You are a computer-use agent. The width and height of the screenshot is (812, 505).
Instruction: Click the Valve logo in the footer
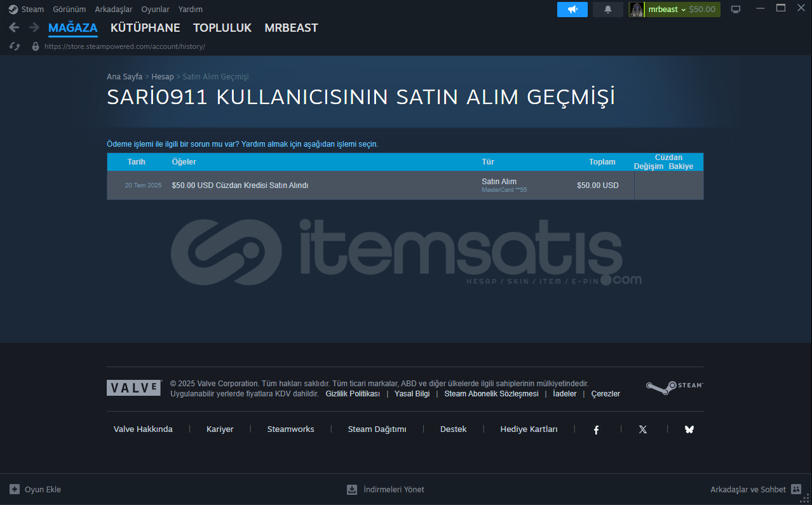(134, 388)
